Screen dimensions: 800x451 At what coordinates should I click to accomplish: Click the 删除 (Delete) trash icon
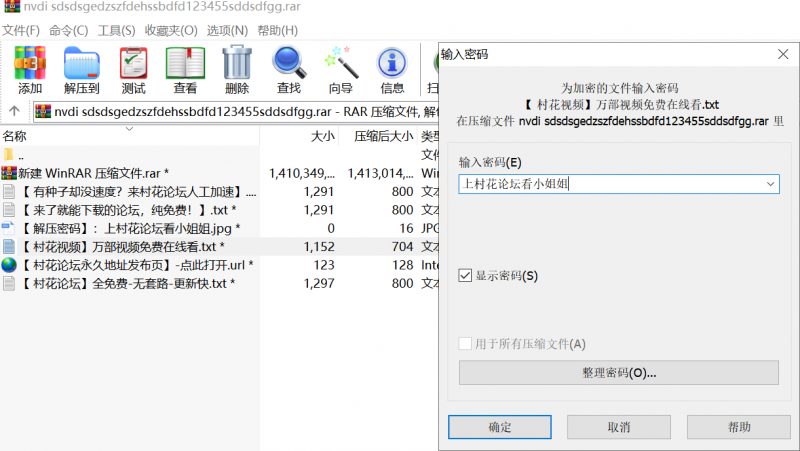pos(237,62)
